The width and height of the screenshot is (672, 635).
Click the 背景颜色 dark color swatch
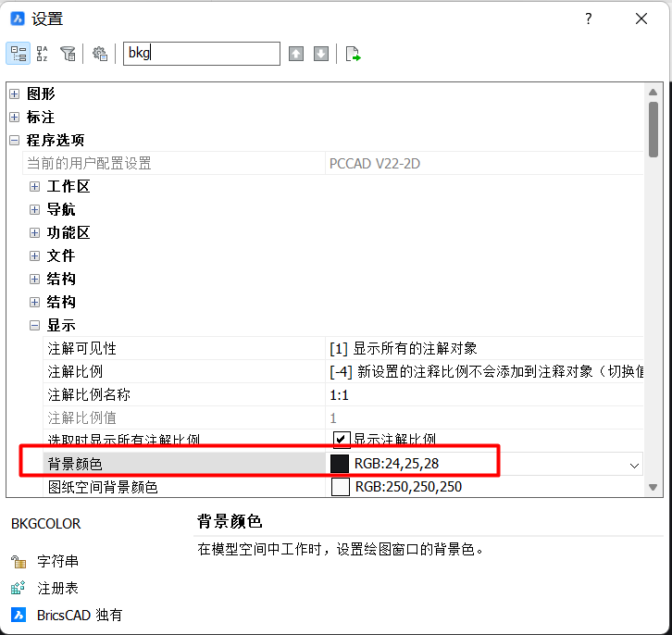pos(340,463)
